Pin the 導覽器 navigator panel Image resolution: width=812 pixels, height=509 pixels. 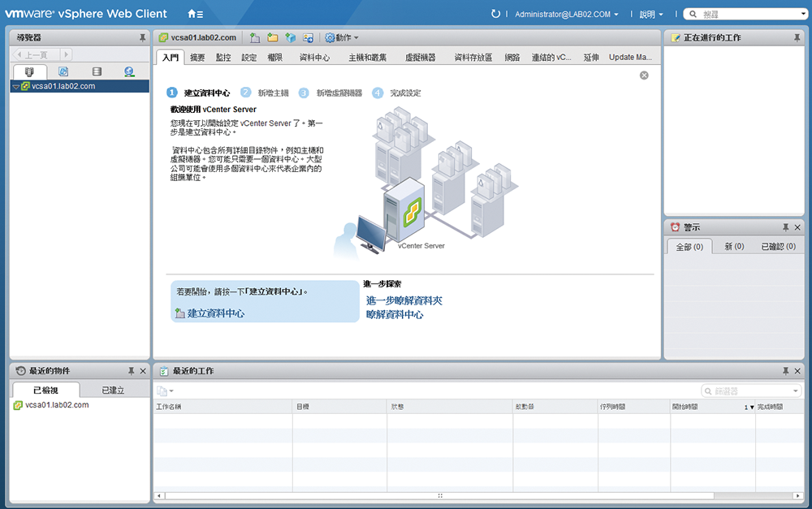(142, 38)
